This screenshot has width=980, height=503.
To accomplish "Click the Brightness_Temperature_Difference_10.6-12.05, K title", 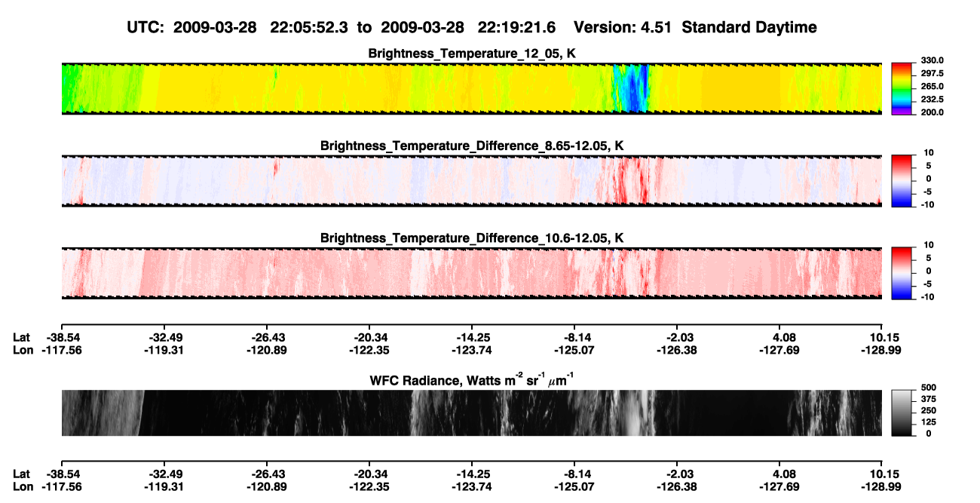I will 472,238.
